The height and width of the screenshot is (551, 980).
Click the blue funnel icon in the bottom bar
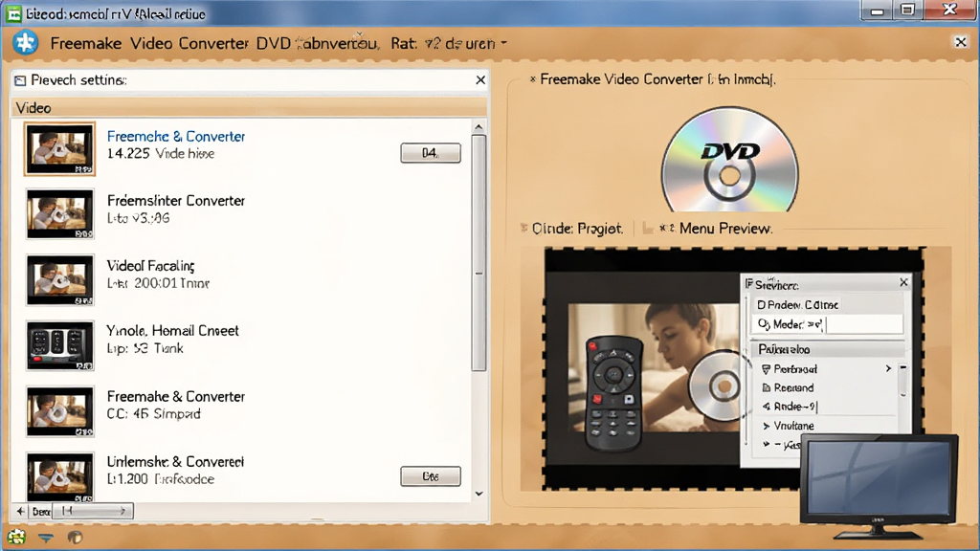coord(46,538)
